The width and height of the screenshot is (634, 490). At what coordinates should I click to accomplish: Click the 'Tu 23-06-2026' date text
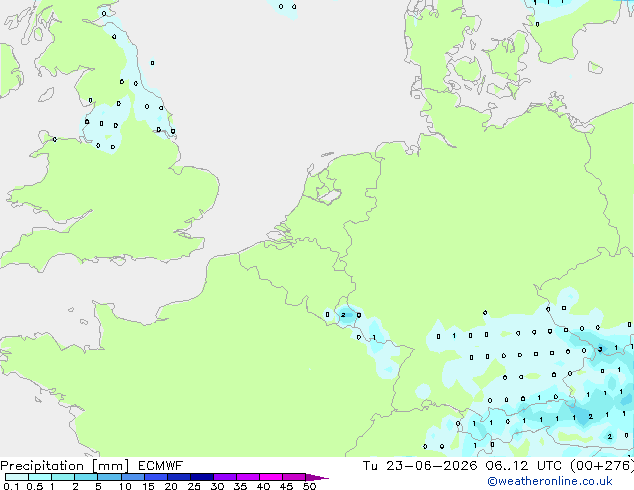click(x=420, y=466)
